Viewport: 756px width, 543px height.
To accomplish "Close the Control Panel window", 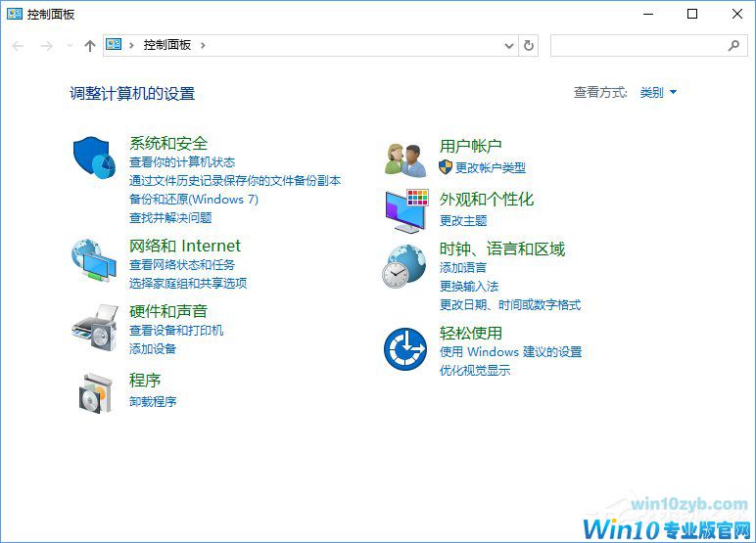I will pos(737,14).
